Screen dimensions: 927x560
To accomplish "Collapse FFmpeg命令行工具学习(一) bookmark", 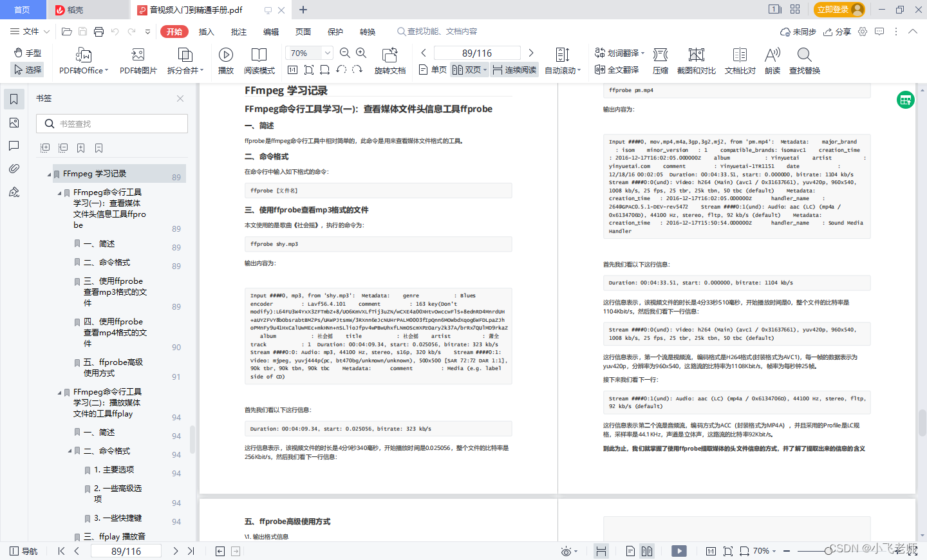I will (60, 193).
